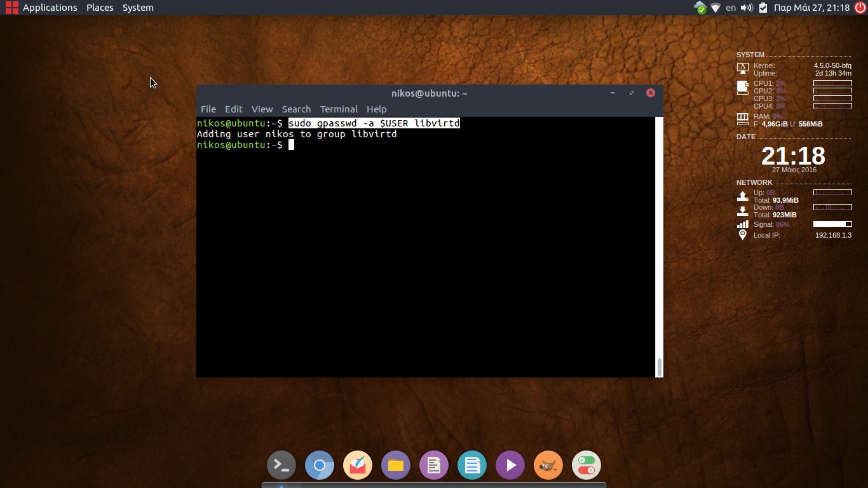Click the volume speaker icon in panel
The image size is (868, 488).
pos(747,8)
